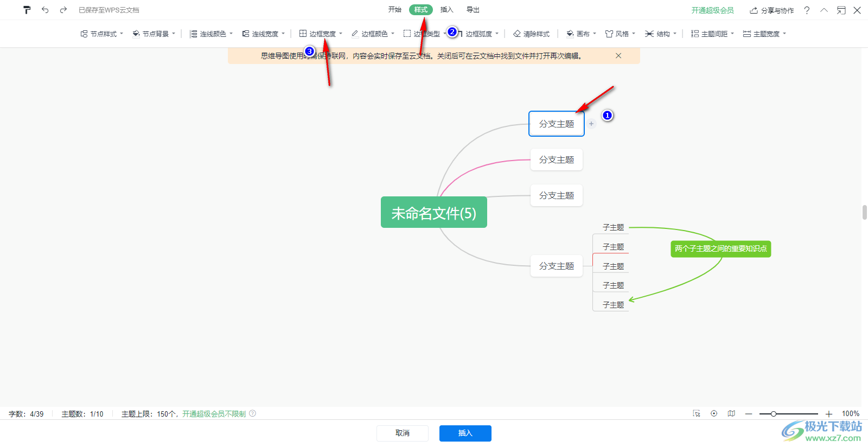
Task: Click the 开通超级会员 membership link
Action: pos(712,10)
